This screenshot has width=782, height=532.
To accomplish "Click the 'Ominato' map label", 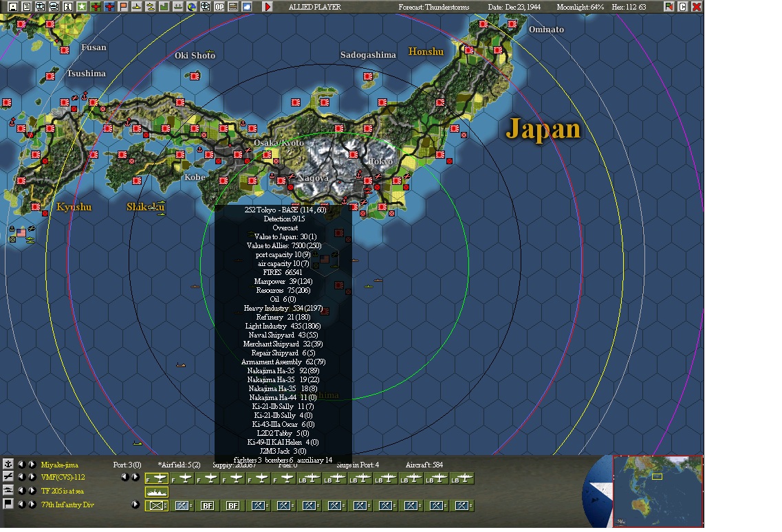I will pyautogui.click(x=546, y=30).
